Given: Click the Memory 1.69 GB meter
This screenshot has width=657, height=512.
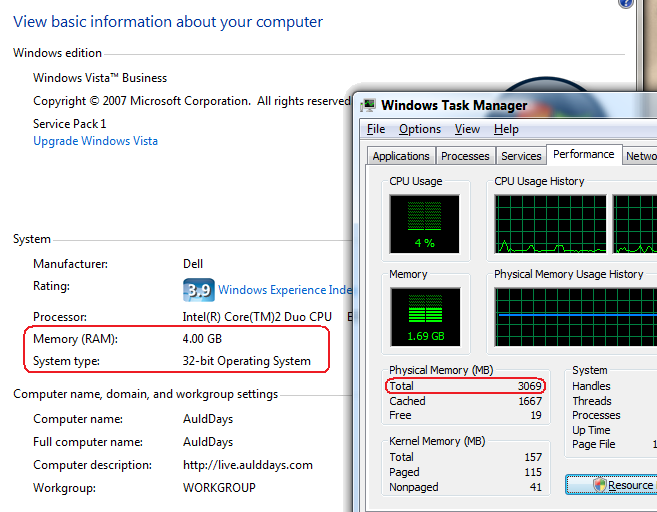Looking at the screenshot, I should pos(425,317).
